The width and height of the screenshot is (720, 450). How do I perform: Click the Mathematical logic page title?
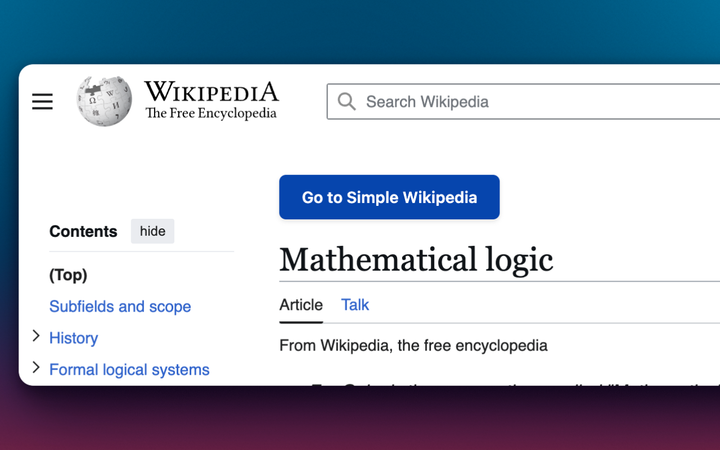[416, 260]
